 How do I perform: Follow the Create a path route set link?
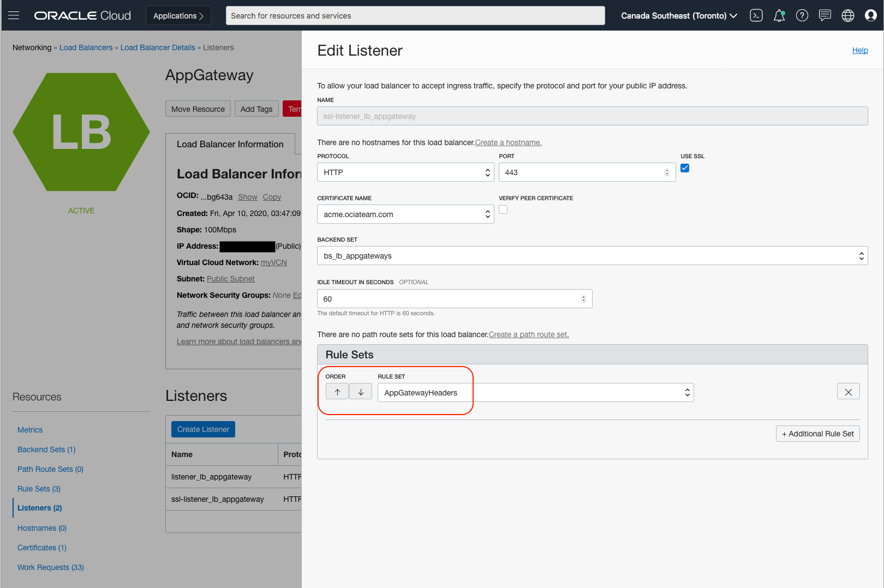tap(529, 334)
